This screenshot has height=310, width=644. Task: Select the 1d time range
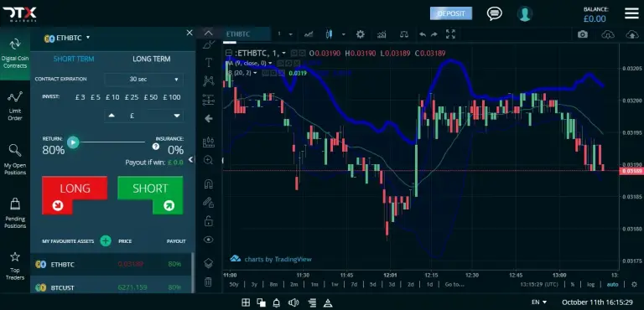pyautogui.click(x=429, y=284)
